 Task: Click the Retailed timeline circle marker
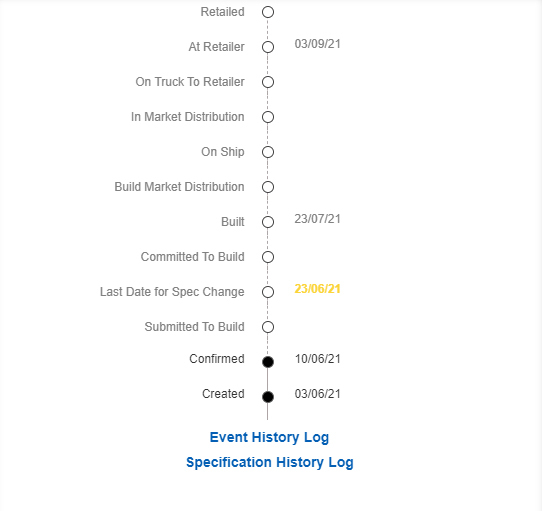pyautogui.click(x=268, y=12)
